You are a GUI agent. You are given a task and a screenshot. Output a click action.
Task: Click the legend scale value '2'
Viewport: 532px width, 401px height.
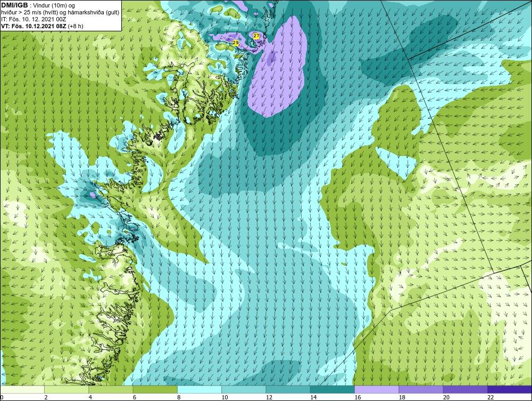pyautogui.click(x=46, y=398)
